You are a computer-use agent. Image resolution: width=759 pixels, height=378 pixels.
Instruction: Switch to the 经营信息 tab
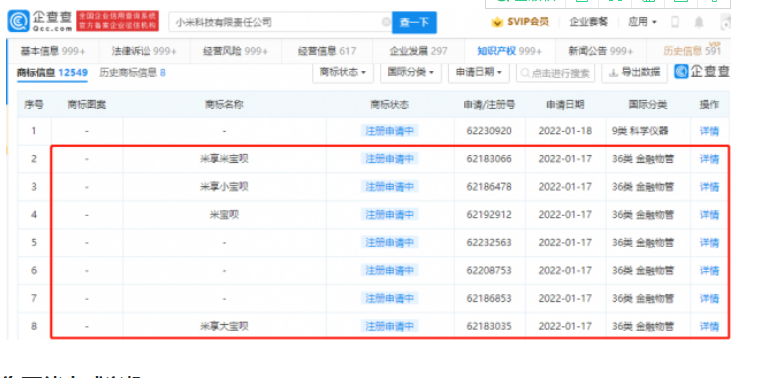click(x=327, y=51)
